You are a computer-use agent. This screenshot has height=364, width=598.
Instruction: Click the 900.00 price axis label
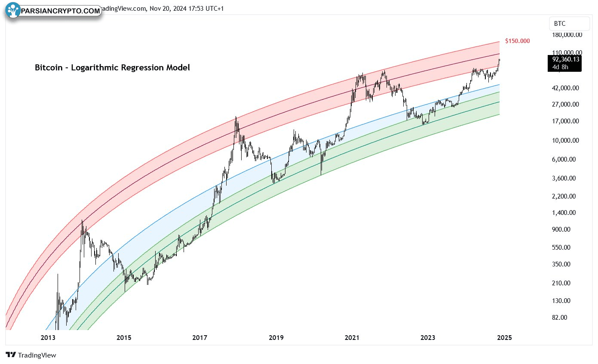[561, 229]
